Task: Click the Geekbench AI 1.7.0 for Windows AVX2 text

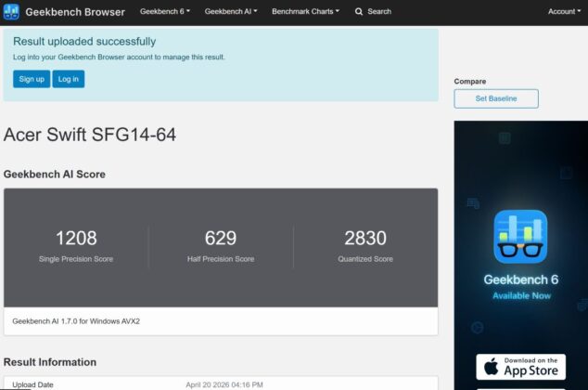Action: coord(76,321)
